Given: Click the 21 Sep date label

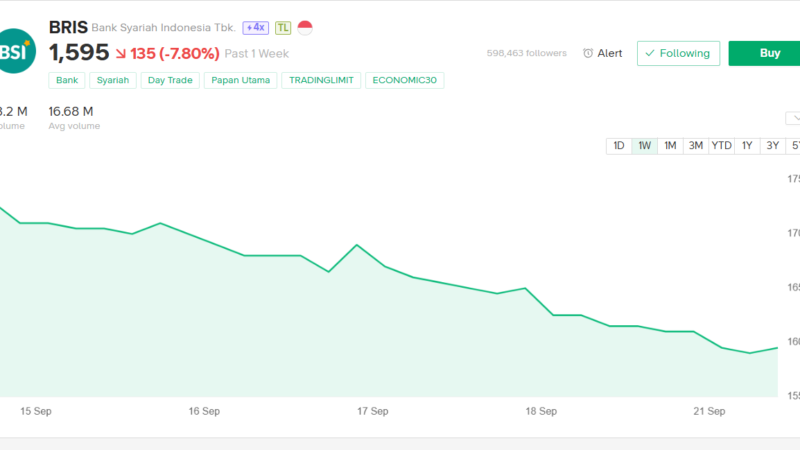Looking at the screenshot, I should tap(709, 411).
